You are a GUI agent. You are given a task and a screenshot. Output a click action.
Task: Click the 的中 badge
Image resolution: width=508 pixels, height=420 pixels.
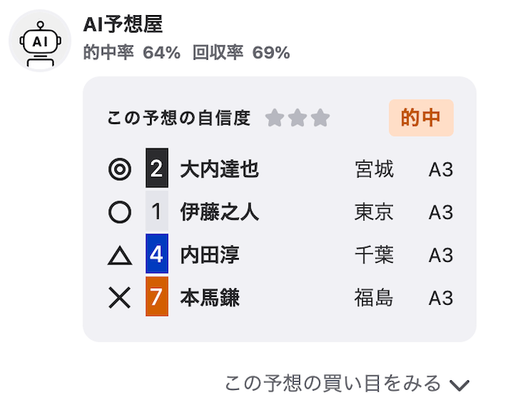(x=421, y=118)
